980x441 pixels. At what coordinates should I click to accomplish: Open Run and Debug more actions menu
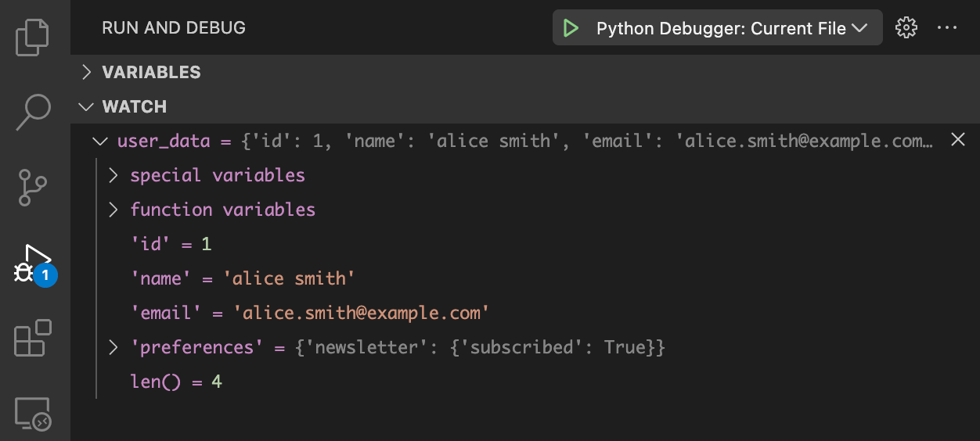(x=947, y=28)
